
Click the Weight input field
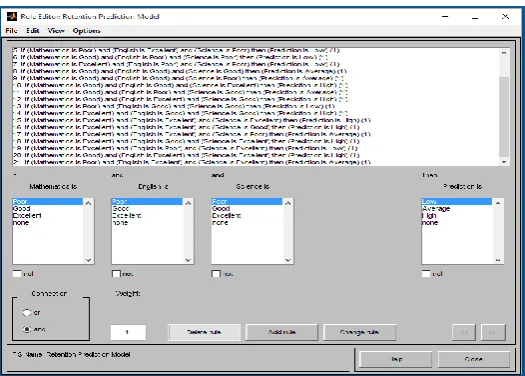pos(128,332)
